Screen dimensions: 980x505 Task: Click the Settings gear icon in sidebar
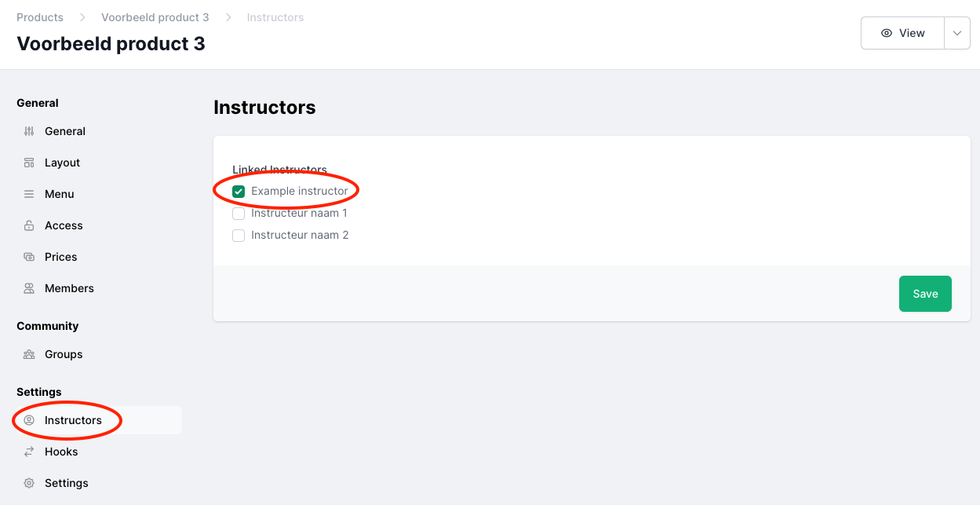(x=29, y=483)
